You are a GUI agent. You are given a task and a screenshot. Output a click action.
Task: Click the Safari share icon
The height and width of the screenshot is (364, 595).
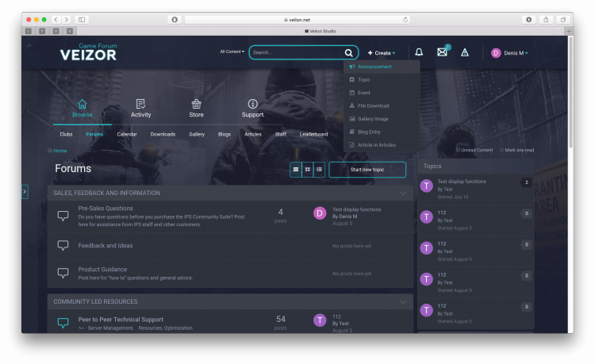(547, 19)
